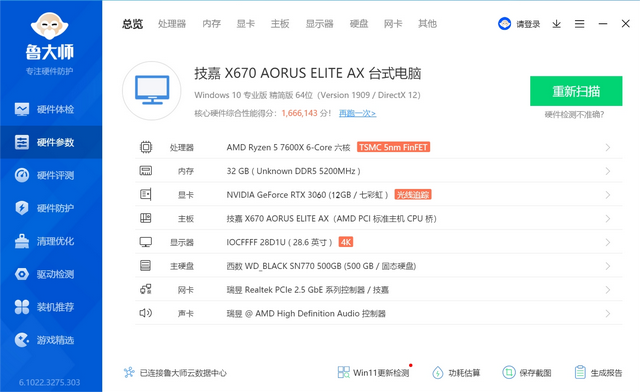Click the graphics card icon
The width and height of the screenshot is (640, 392).
(146, 194)
